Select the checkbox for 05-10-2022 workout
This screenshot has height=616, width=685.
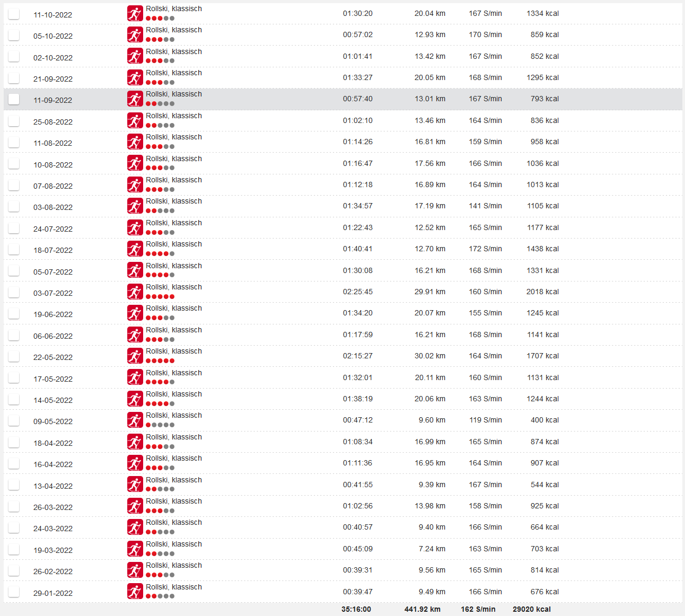(14, 35)
